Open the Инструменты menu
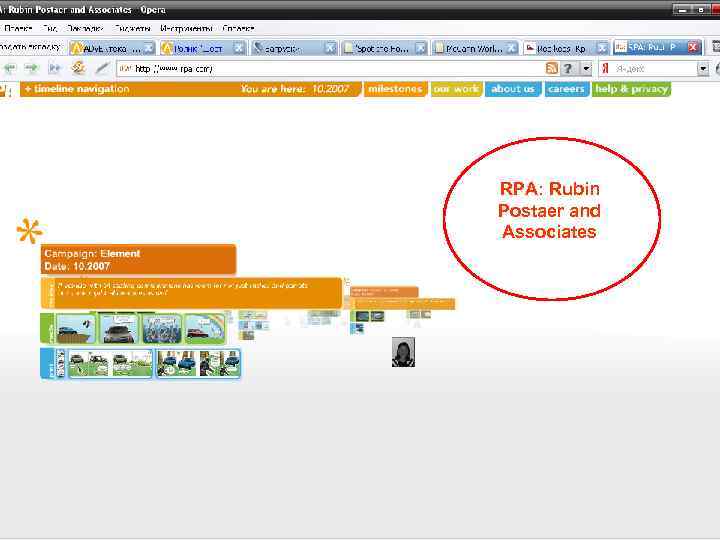Image resolution: width=720 pixels, height=540 pixels. pos(186,28)
